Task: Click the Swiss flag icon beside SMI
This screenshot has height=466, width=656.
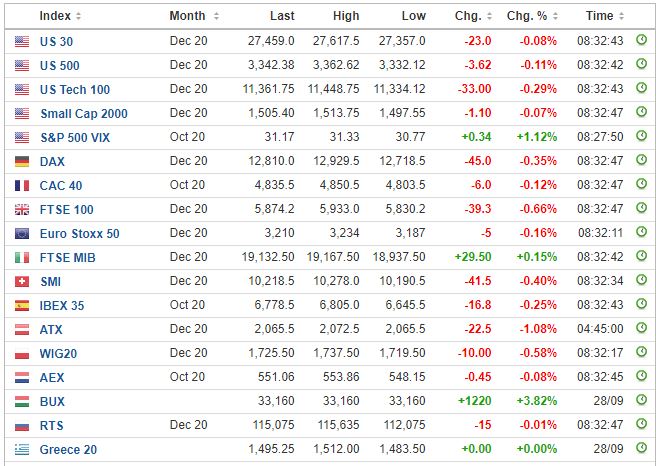Action: [x=22, y=282]
